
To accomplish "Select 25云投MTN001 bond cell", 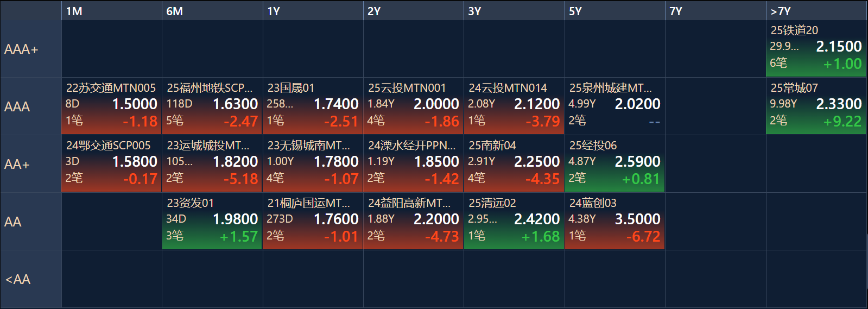I will [x=413, y=106].
